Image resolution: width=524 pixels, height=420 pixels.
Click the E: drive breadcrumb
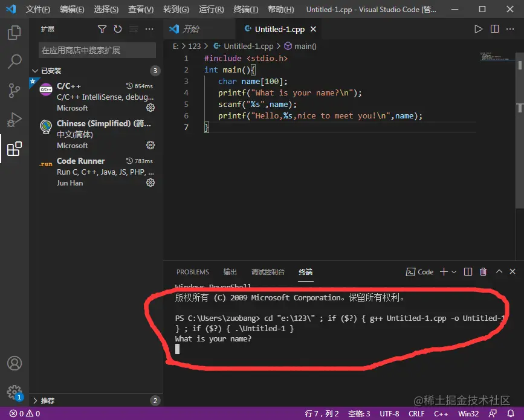(176, 46)
